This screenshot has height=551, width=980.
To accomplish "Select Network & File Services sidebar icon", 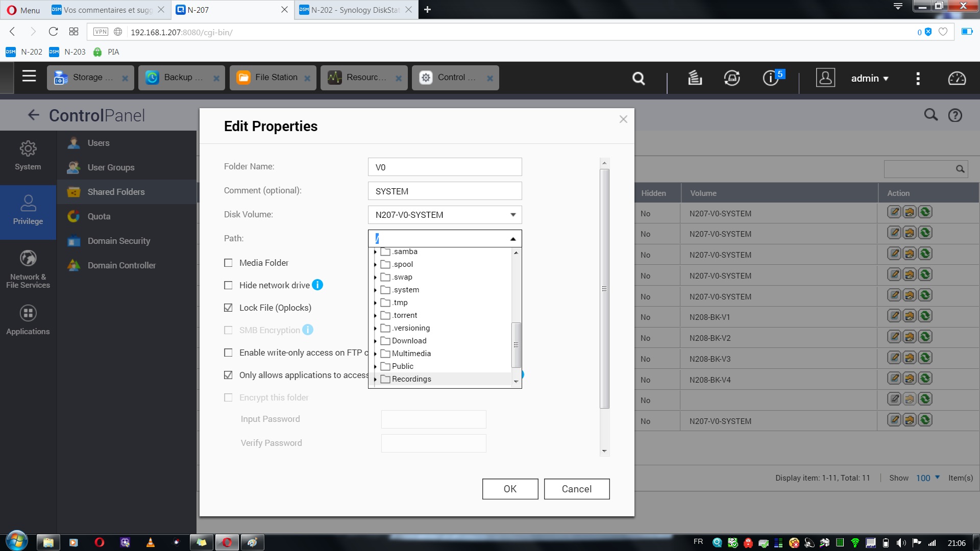I will click(x=28, y=269).
